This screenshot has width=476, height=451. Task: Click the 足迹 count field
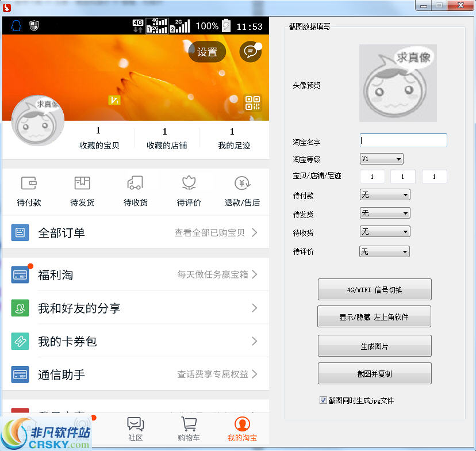(x=434, y=177)
